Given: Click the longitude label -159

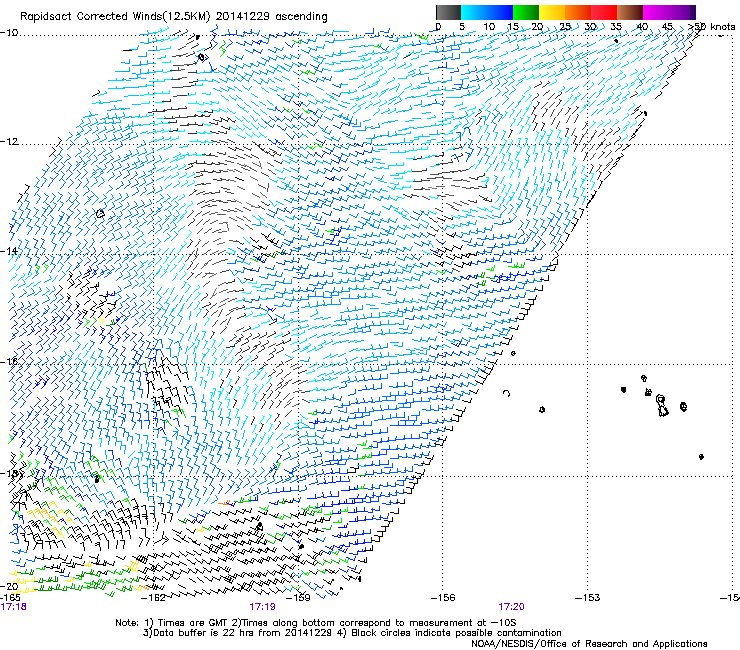Looking at the screenshot, I should (299, 598).
